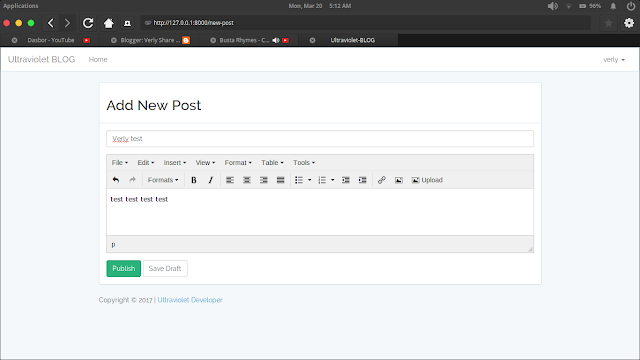Toggle italic formatting in editor

(x=211, y=180)
